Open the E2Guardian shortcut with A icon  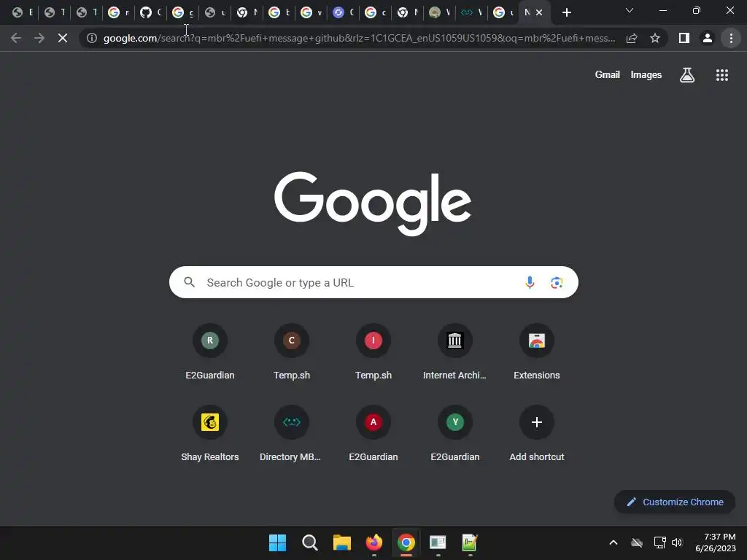[x=373, y=432]
